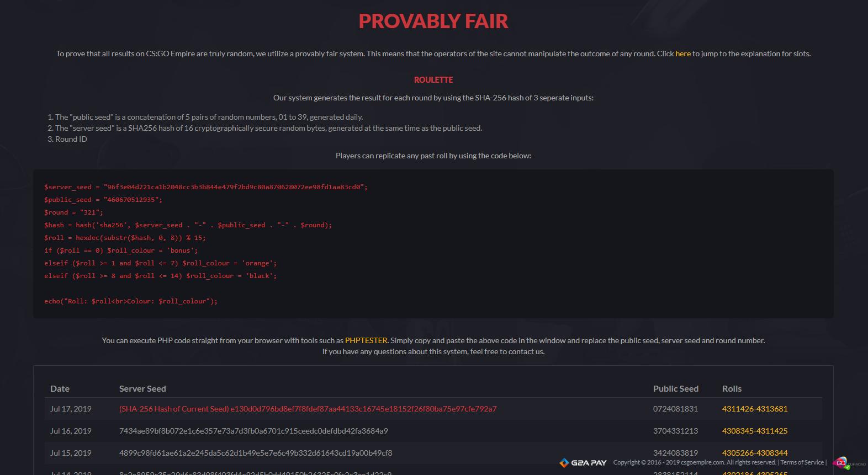
Task: Click the $server_seed code line
Action: click(206, 187)
